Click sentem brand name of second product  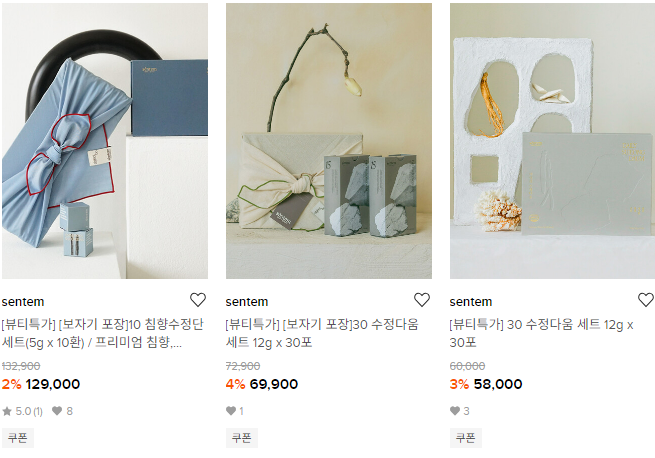coord(247,302)
